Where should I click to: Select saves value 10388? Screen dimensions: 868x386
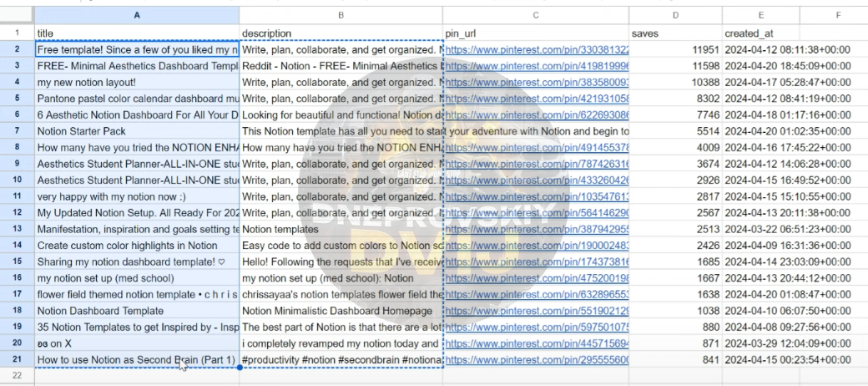[675, 83]
